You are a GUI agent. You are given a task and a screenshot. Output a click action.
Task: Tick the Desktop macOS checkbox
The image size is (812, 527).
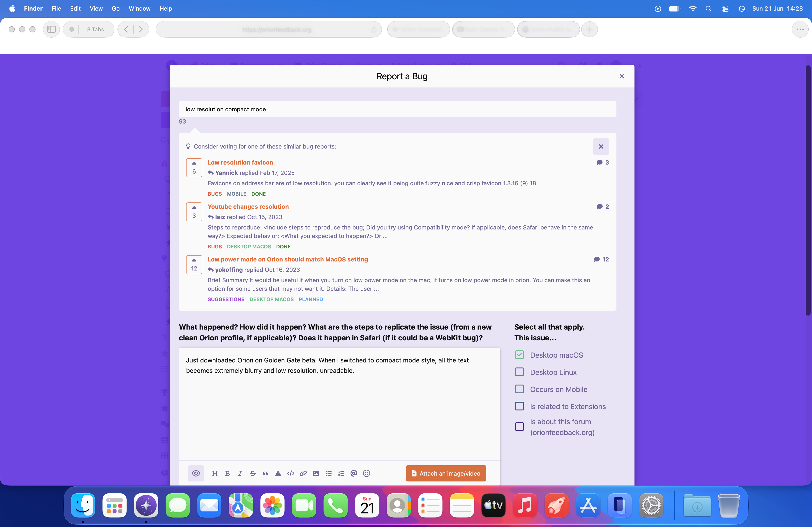[x=519, y=355]
